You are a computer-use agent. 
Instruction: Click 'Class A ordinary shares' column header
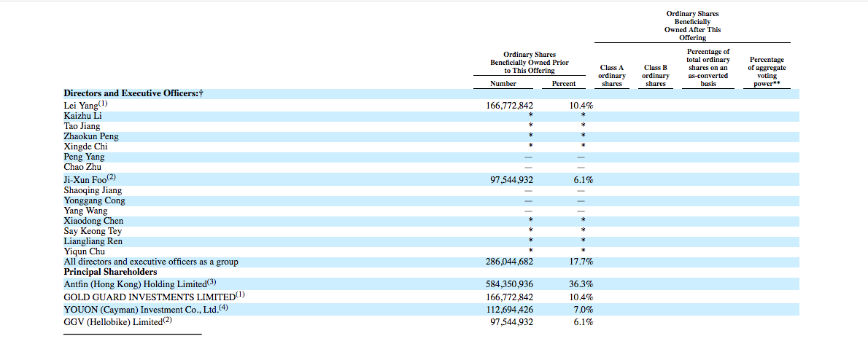612,76
